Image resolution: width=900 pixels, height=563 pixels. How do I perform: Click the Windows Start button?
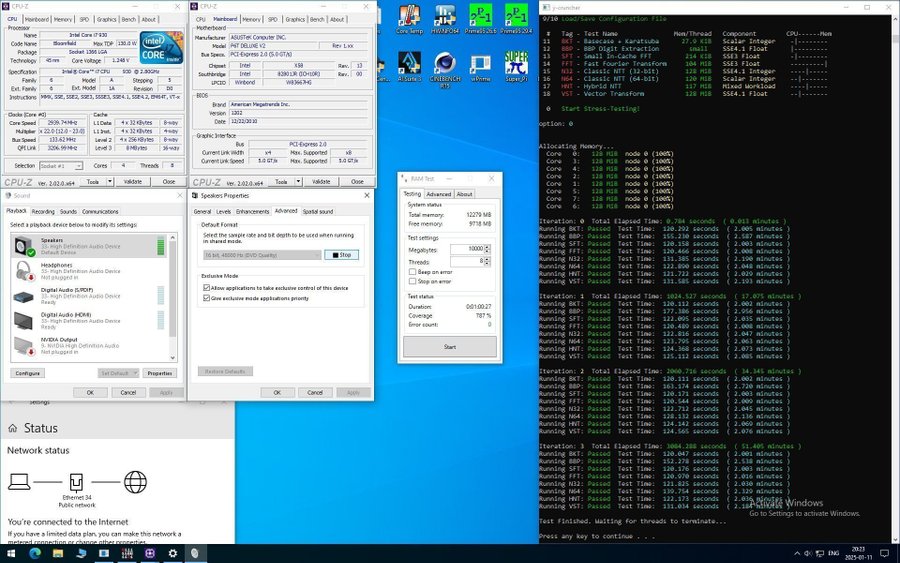[x=12, y=553]
